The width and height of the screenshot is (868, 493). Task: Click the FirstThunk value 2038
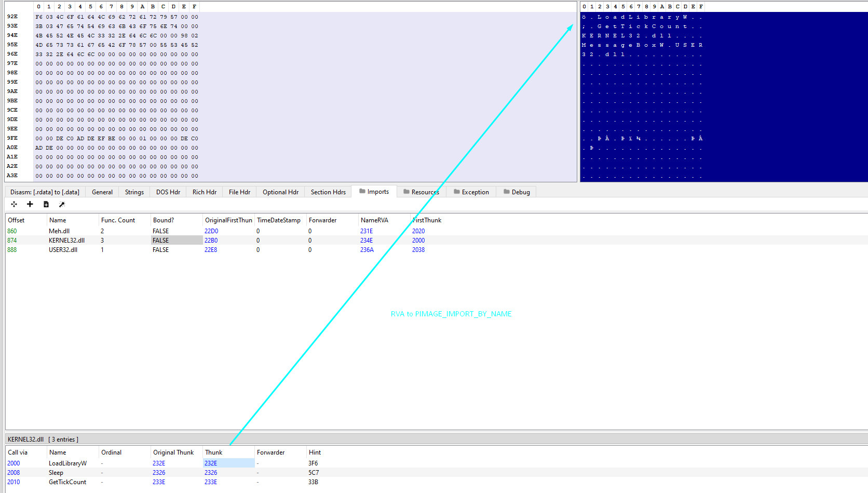coord(418,250)
